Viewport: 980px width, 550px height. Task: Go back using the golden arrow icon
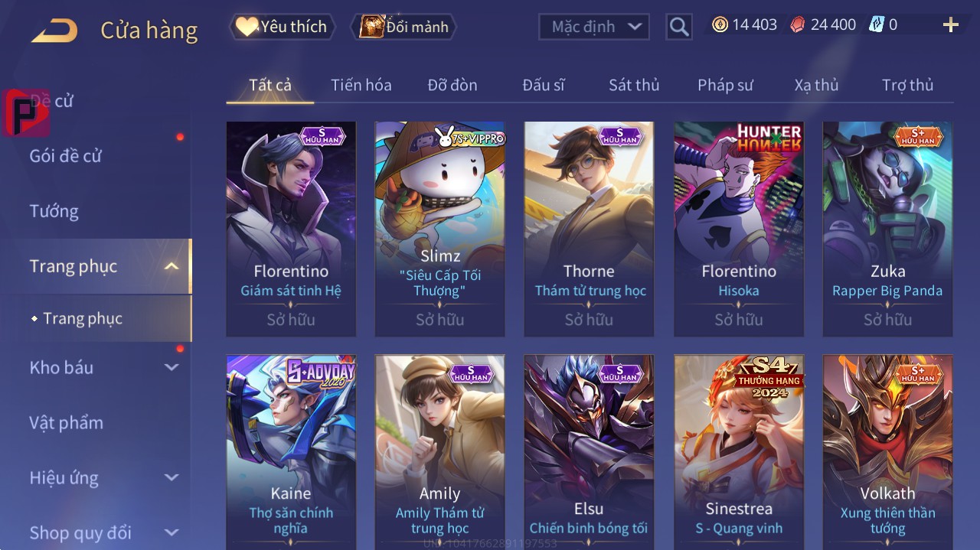54,31
